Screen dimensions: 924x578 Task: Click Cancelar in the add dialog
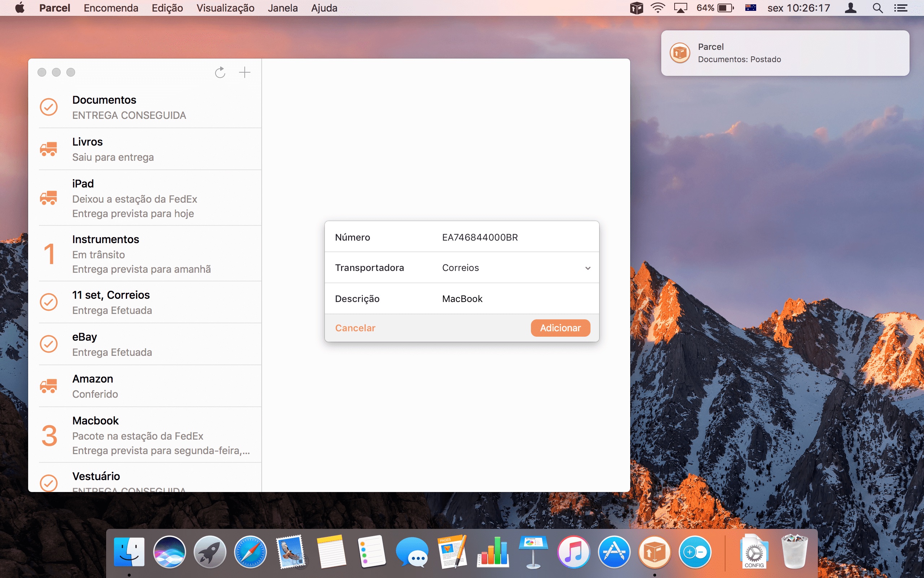pyautogui.click(x=355, y=328)
